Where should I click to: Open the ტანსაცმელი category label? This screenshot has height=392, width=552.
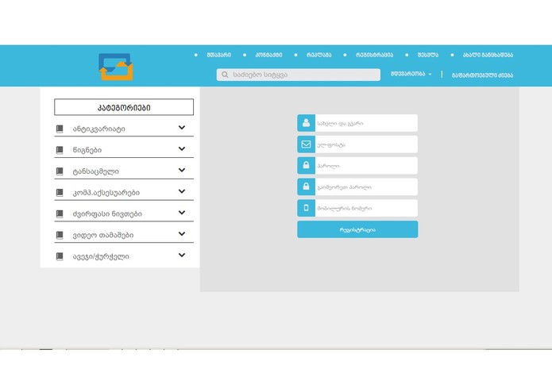pyautogui.click(x=96, y=171)
